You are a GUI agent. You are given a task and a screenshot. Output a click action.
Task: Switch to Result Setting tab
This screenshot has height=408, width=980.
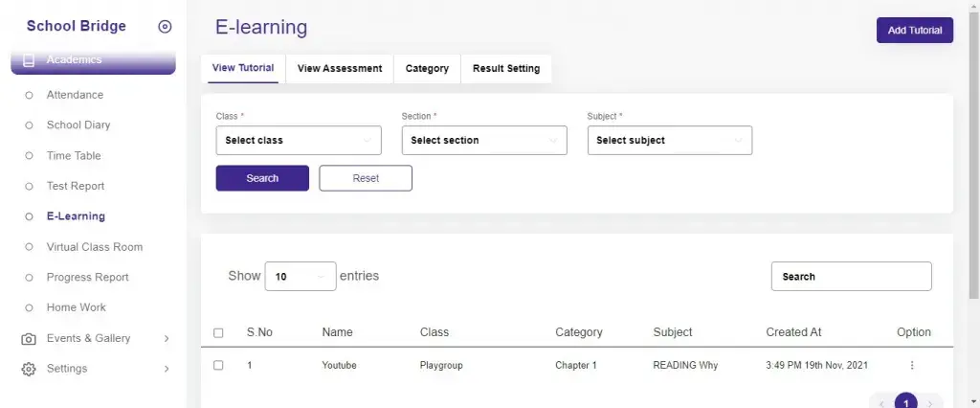(506, 69)
